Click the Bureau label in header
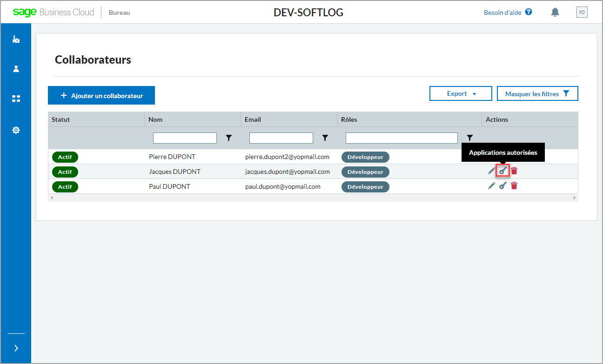Viewport: 603px width, 364px height. 119,13
